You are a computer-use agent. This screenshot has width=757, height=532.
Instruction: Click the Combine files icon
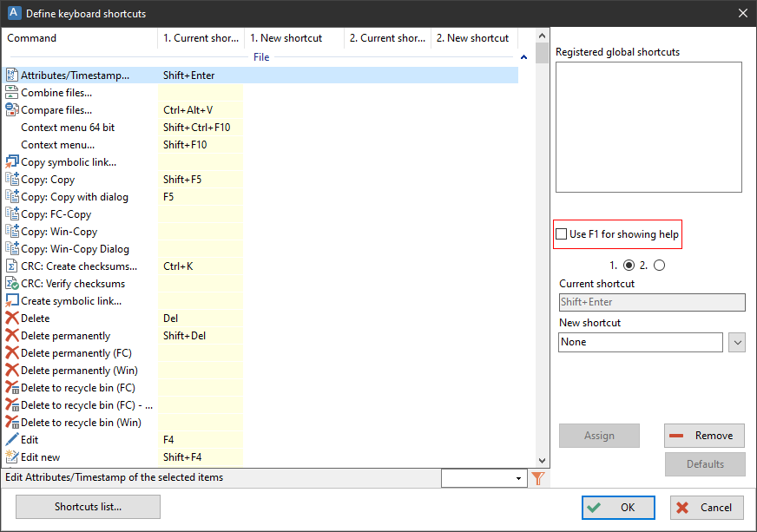[12, 93]
